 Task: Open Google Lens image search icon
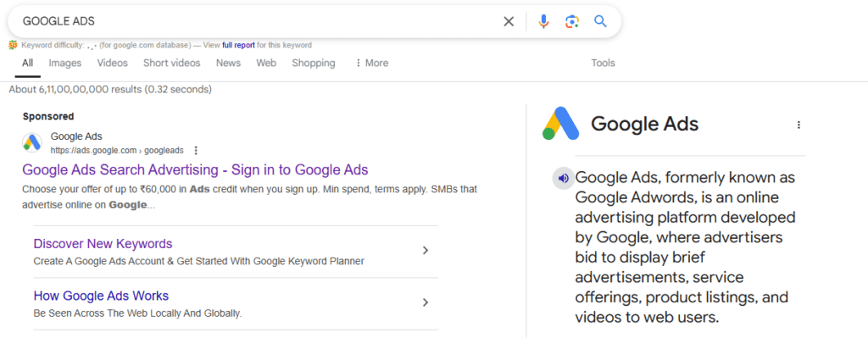[x=572, y=21]
